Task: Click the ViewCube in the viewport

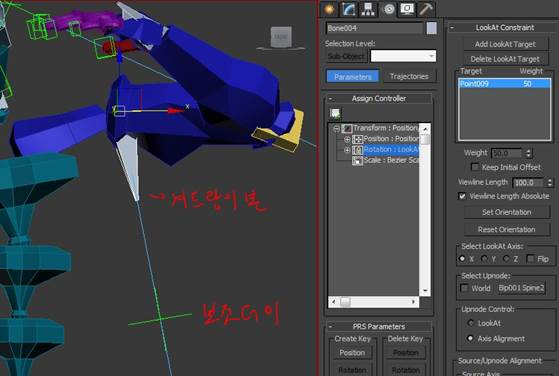Action: pyautogui.click(x=281, y=37)
